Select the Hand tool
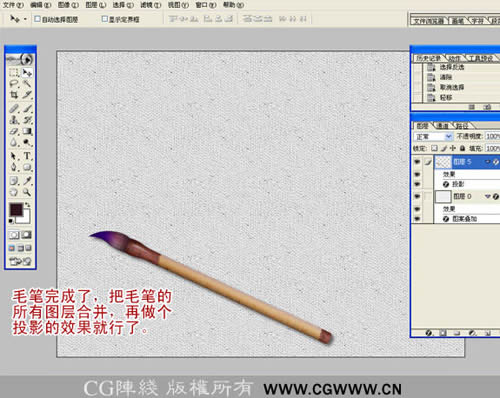 14,192
